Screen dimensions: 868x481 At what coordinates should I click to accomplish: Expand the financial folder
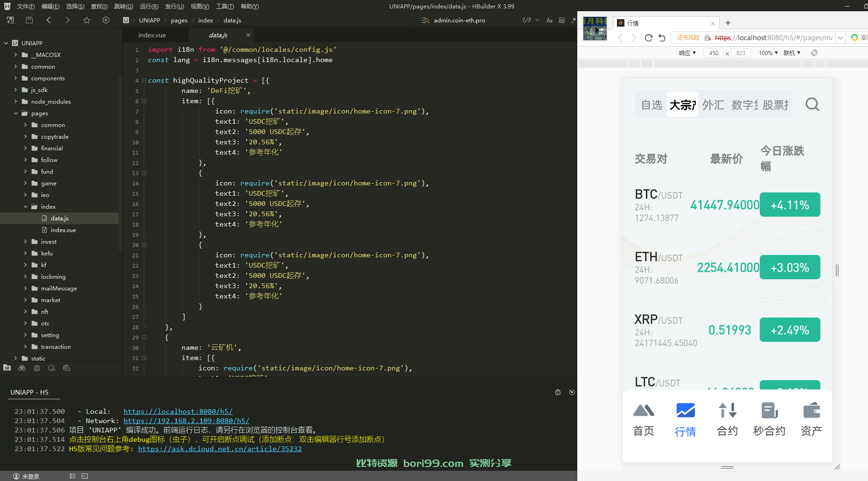click(x=25, y=148)
